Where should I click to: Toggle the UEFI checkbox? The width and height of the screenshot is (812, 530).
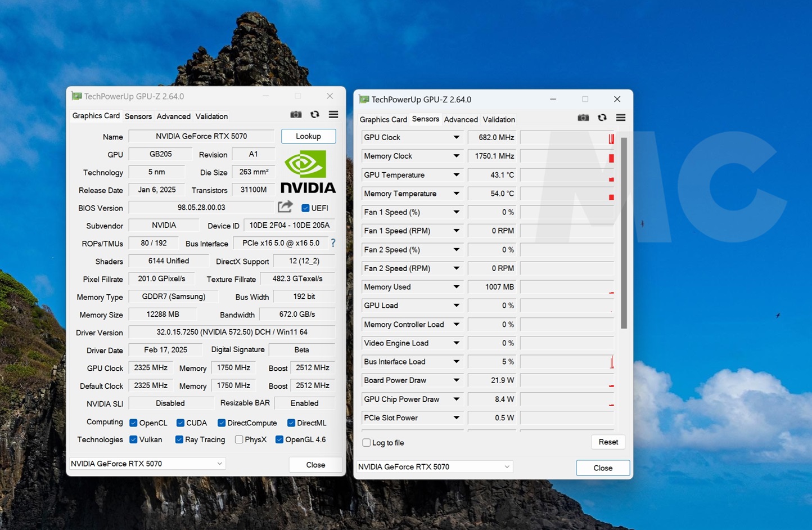305,208
